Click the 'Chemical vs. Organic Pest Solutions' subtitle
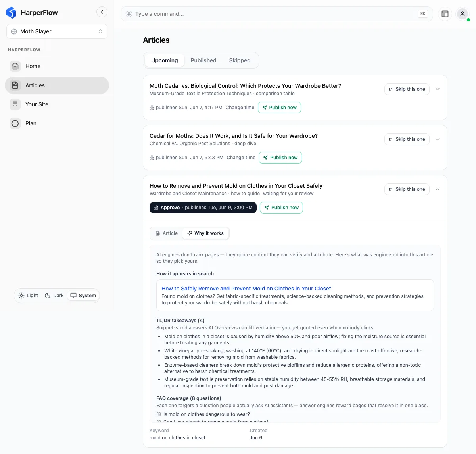This screenshot has height=454, width=476. point(190,144)
